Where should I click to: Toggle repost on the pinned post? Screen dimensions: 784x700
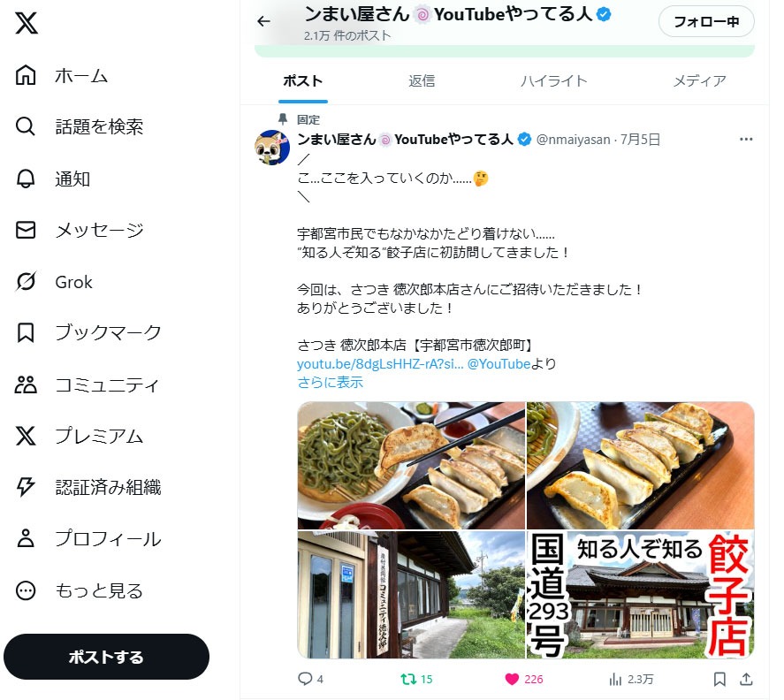(x=408, y=679)
